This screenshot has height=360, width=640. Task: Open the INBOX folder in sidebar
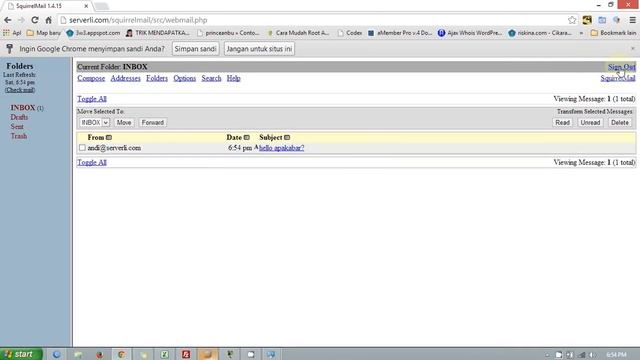(23, 108)
